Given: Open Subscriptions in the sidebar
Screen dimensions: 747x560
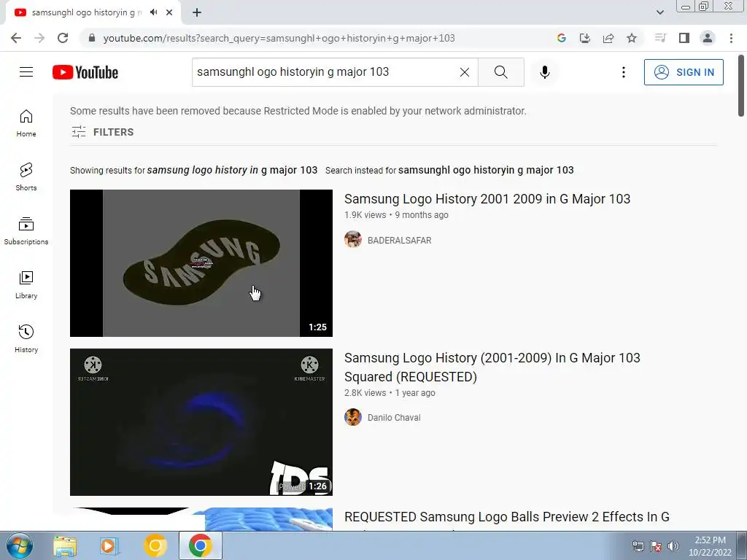Looking at the screenshot, I should click(26, 231).
